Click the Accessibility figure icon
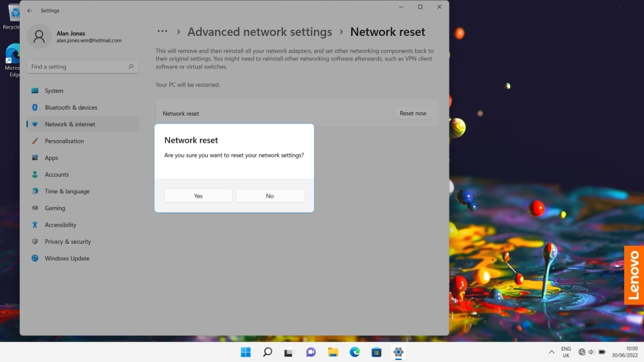 coord(35,225)
